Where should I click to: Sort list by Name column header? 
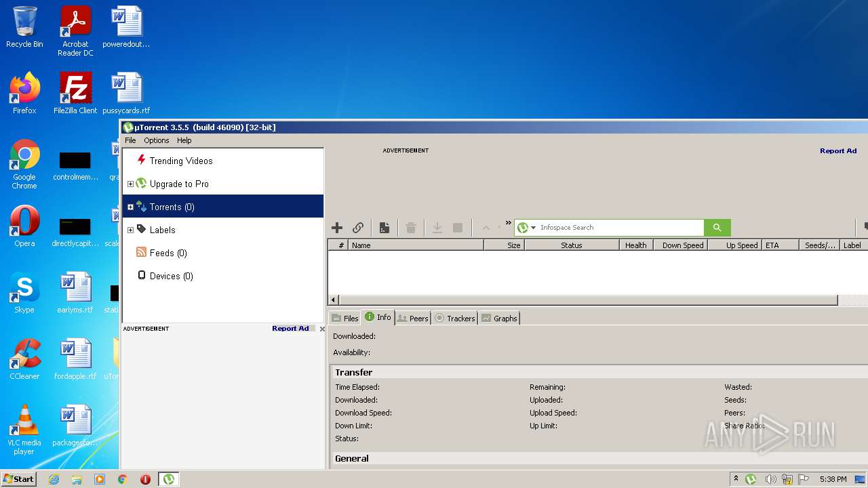pyautogui.click(x=416, y=245)
